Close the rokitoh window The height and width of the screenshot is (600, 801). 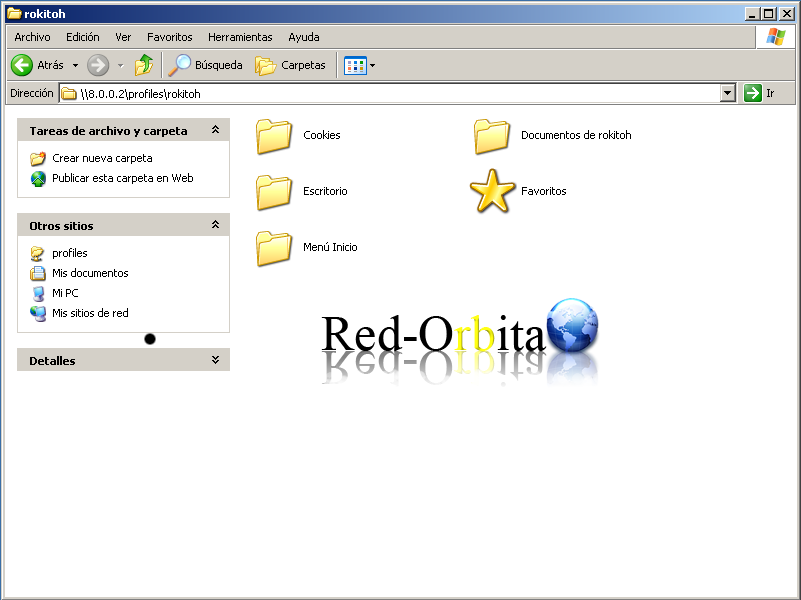coord(787,14)
